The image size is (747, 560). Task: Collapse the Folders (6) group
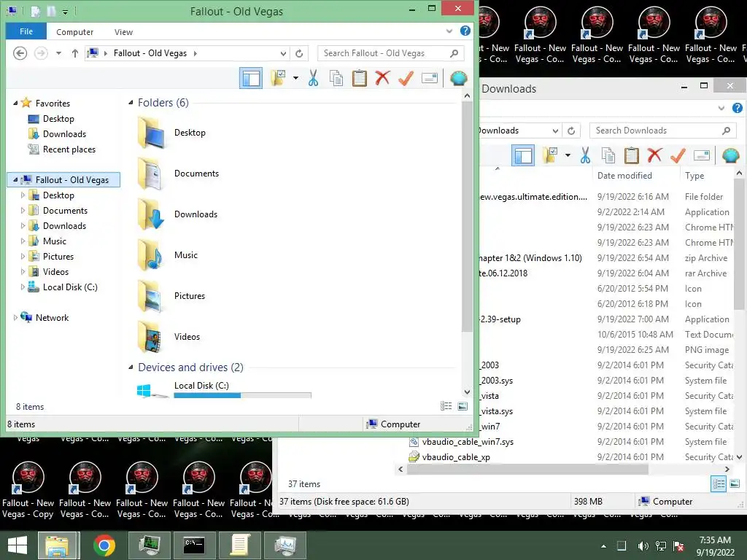coord(131,102)
